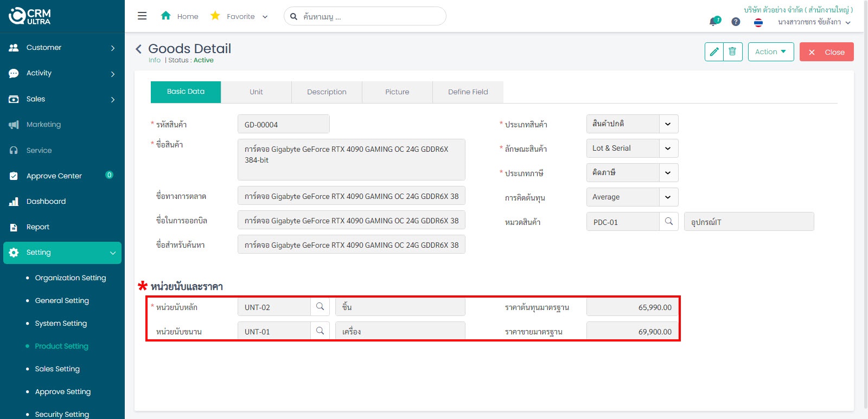Expand the Customer menu chevron
The width and height of the screenshot is (868, 419).
pos(113,48)
